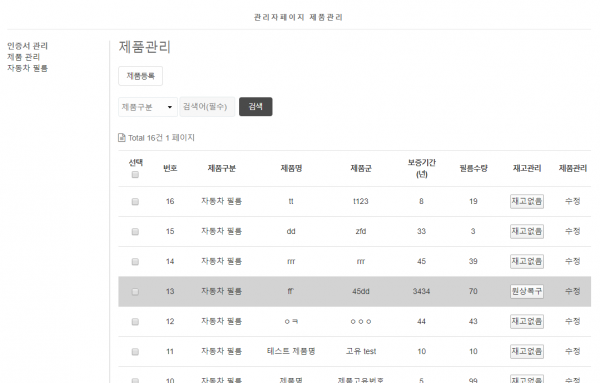
Task: Click the 재고없음 button for row 15
Action: coord(527,231)
